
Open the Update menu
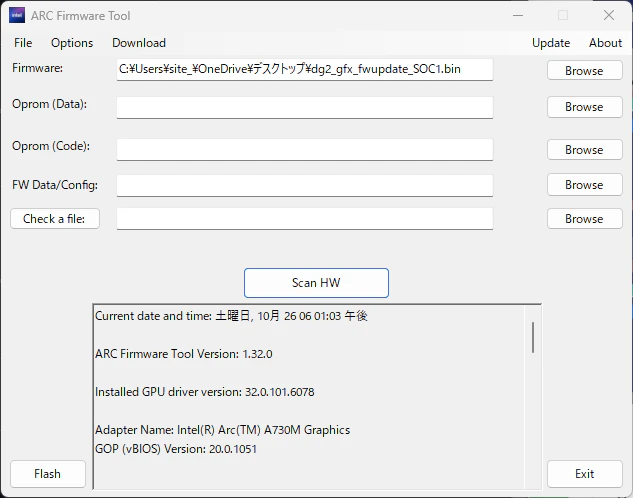551,43
